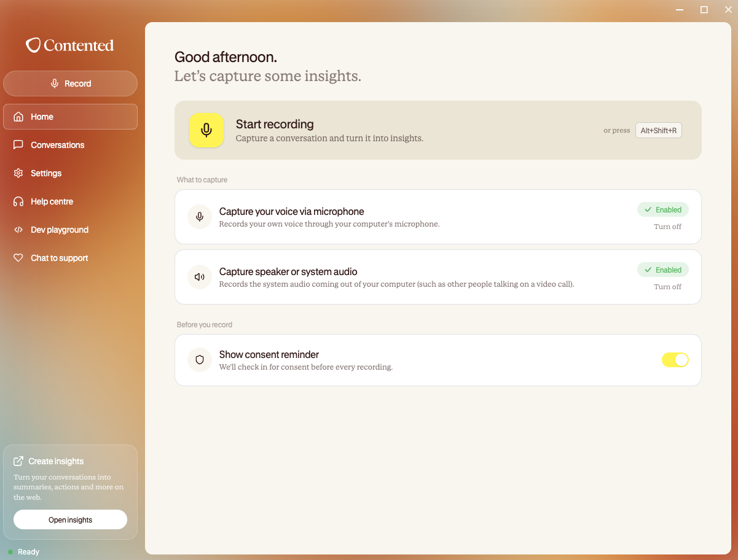Click the Home house icon in sidebar
This screenshot has height=560, width=738.
pos(19,117)
